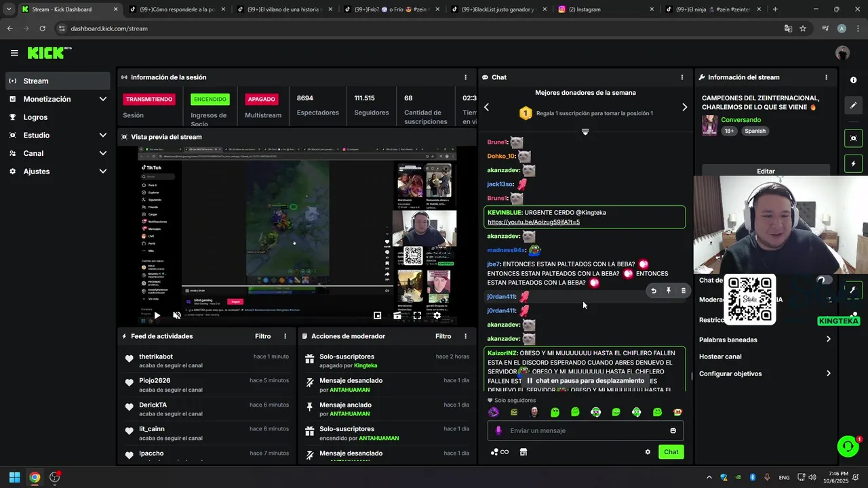
Task: Enable picture-in-picture on stream preview
Action: point(378,315)
